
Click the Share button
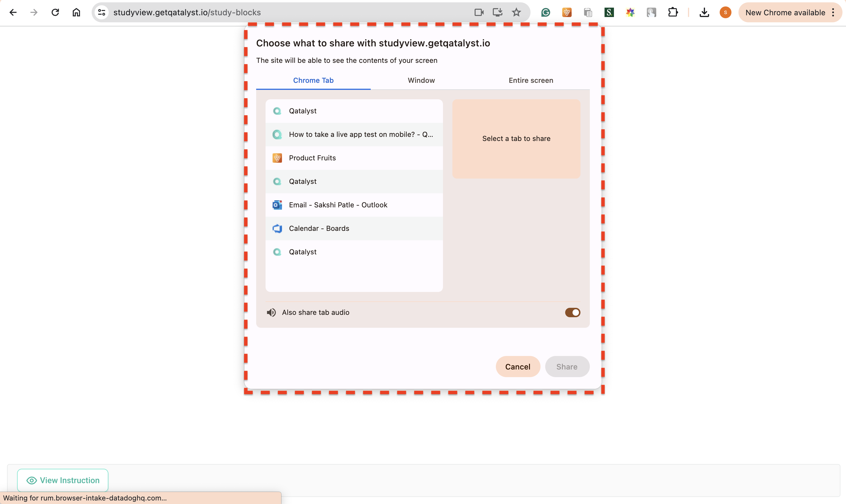[x=567, y=367]
